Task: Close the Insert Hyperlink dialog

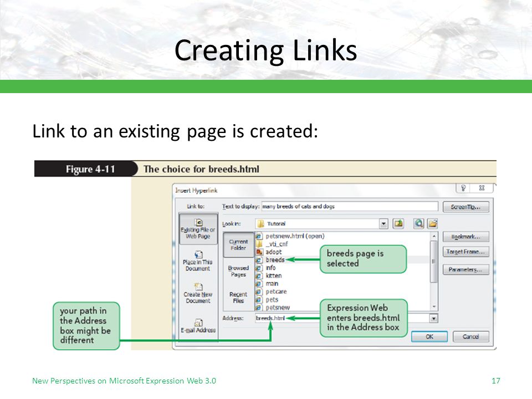Action: point(482,188)
